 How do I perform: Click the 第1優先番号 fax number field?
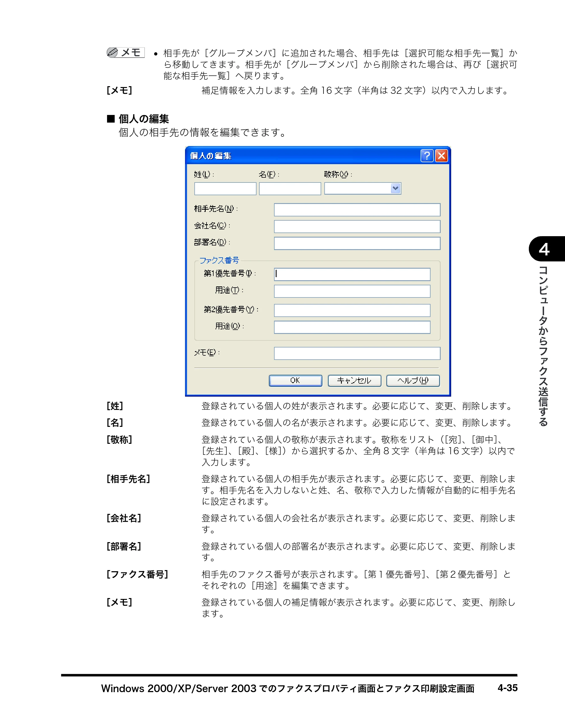point(352,274)
